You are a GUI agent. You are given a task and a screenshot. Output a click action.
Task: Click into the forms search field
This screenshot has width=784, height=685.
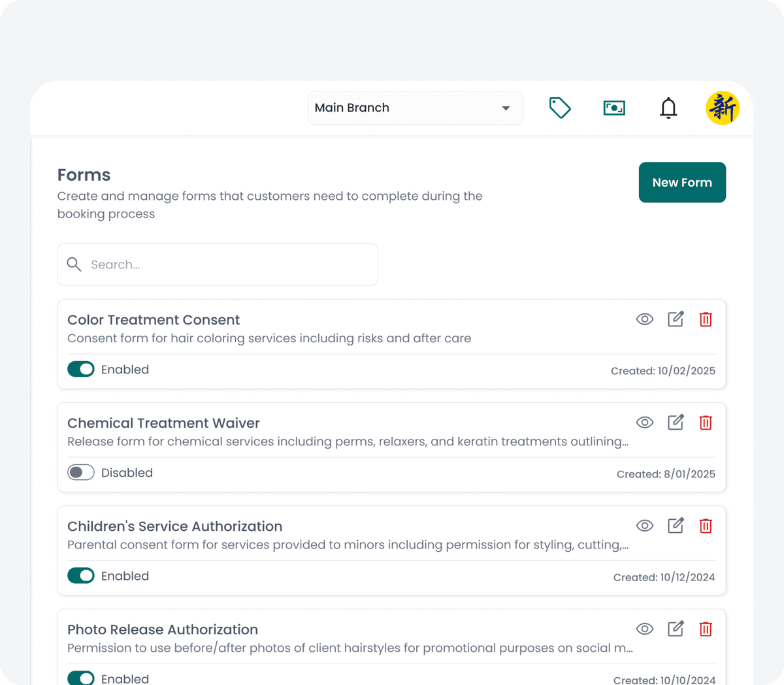pos(218,264)
